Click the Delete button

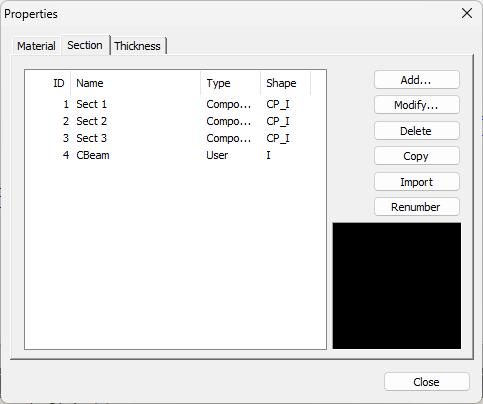(x=417, y=131)
